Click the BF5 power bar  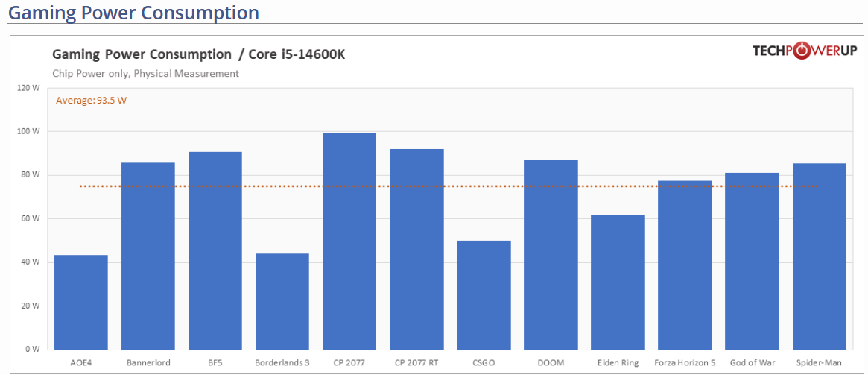pos(215,251)
